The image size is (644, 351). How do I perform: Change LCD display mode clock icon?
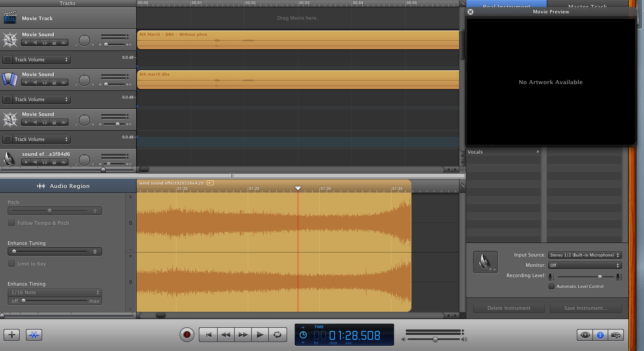(303, 335)
